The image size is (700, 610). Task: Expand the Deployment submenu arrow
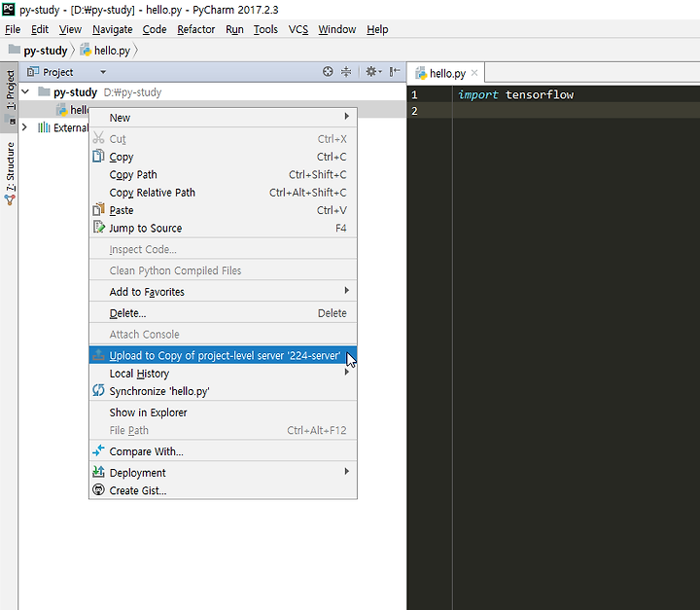click(x=346, y=472)
